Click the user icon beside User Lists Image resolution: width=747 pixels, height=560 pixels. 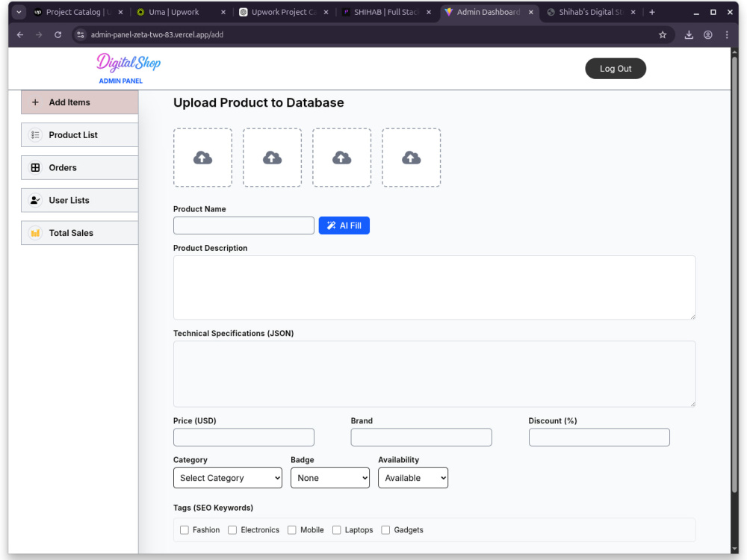coord(35,200)
